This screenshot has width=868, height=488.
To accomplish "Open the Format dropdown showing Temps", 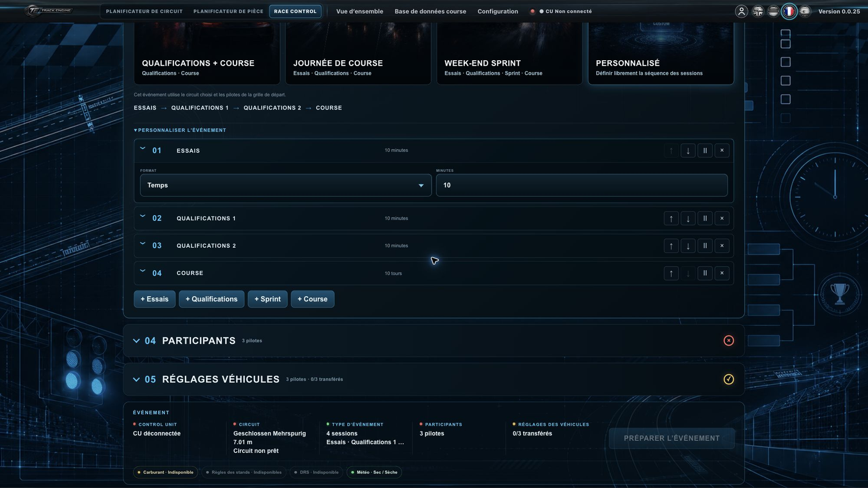I will 286,185.
